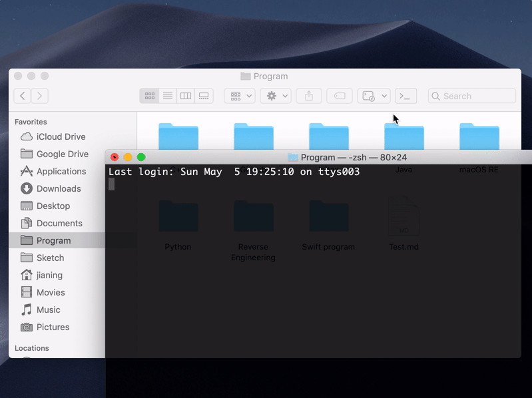Click the Finder title Program folder icon
This screenshot has height=398, width=532.
point(245,77)
